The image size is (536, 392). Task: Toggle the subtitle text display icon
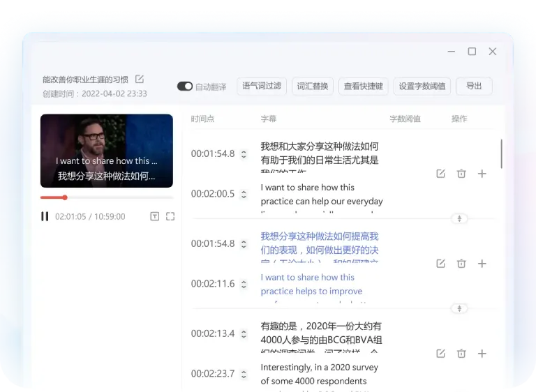[x=154, y=216]
